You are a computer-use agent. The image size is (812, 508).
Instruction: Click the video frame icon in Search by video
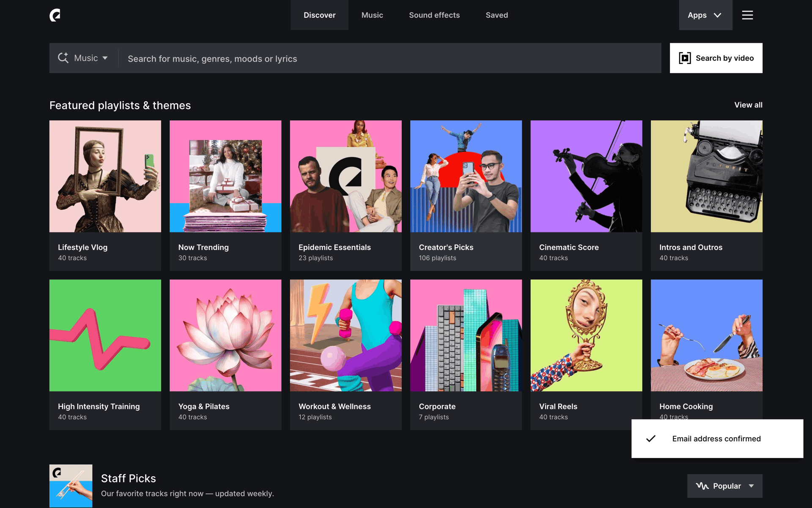685,58
